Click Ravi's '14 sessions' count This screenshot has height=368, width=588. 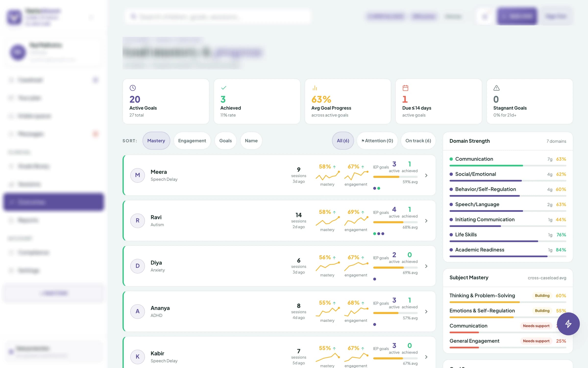[298, 217]
